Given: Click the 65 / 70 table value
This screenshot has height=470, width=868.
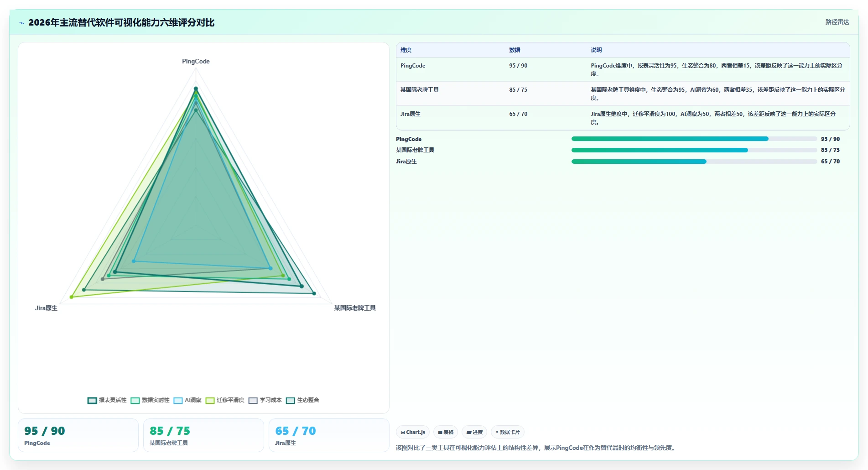Looking at the screenshot, I should [518, 114].
